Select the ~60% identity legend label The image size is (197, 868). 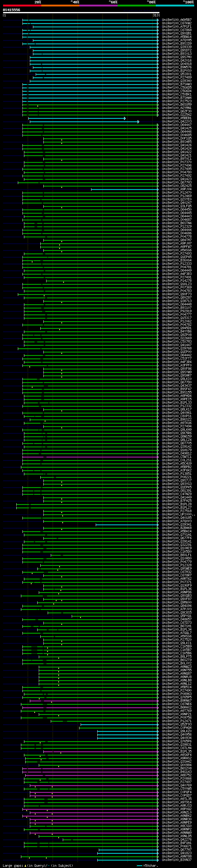[113, 2]
